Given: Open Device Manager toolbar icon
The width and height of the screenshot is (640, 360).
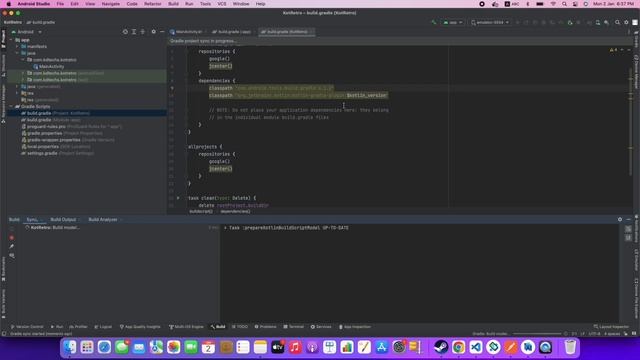Looking at the screenshot, I should 598,22.
